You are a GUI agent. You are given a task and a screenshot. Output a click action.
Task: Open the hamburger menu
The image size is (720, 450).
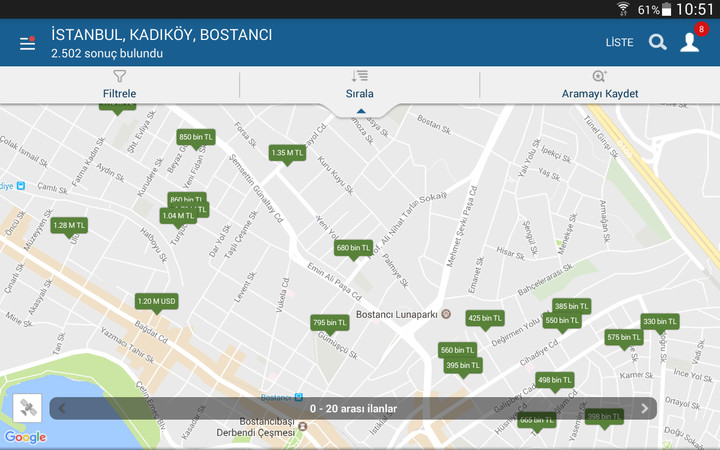click(x=27, y=43)
